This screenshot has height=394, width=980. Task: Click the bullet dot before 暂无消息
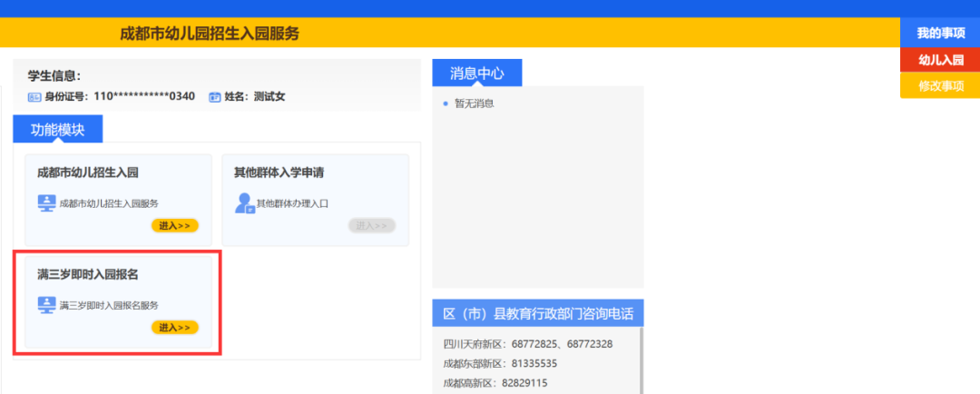tap(446, 103)
